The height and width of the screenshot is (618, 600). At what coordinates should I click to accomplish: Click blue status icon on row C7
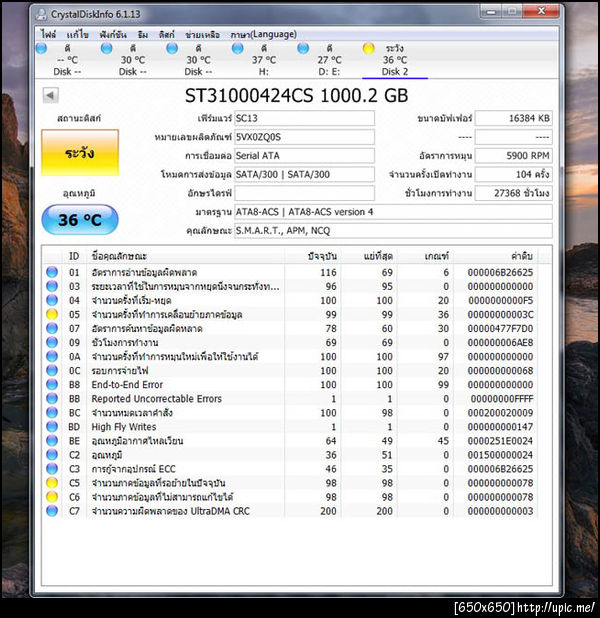[52, 511]
